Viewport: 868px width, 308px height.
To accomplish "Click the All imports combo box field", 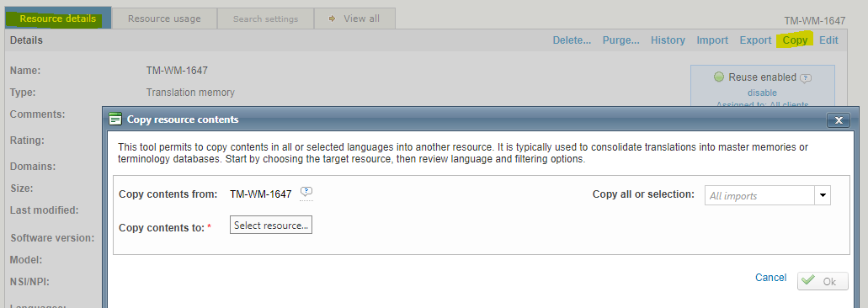I will pyautogui.click(x=759, y=195).
